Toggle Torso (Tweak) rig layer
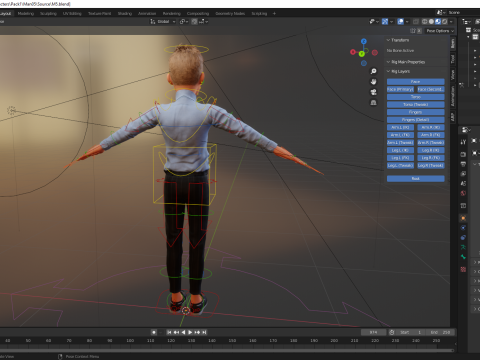Screen dimensions: 480x360 [x=416, y=105]
